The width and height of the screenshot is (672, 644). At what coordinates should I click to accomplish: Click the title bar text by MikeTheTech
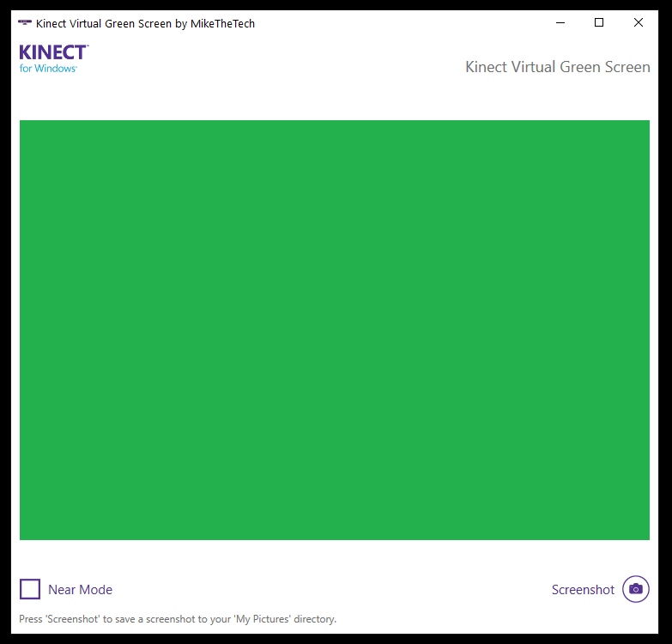145,23
